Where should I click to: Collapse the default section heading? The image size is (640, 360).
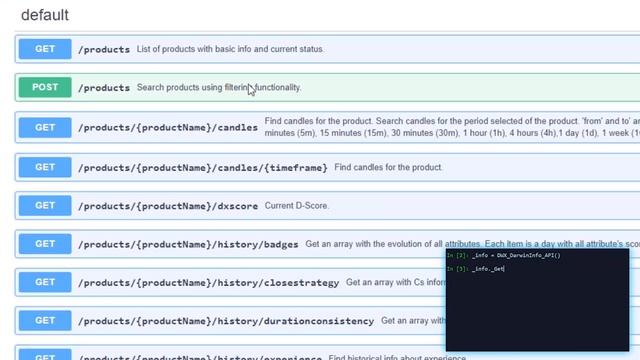(45, 15)
